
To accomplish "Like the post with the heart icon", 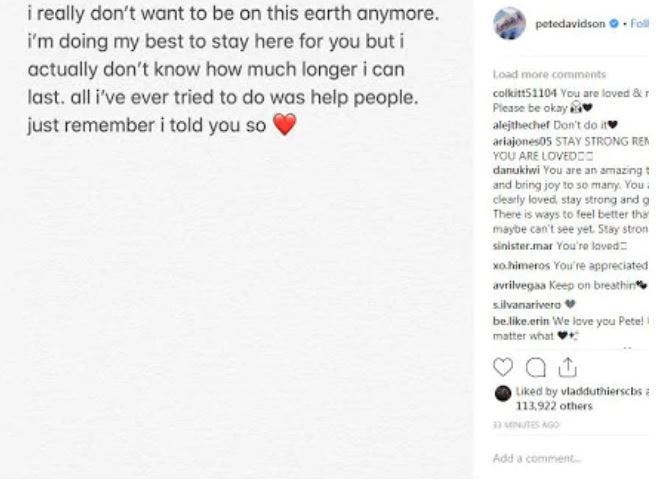I will tap(503, 366).
